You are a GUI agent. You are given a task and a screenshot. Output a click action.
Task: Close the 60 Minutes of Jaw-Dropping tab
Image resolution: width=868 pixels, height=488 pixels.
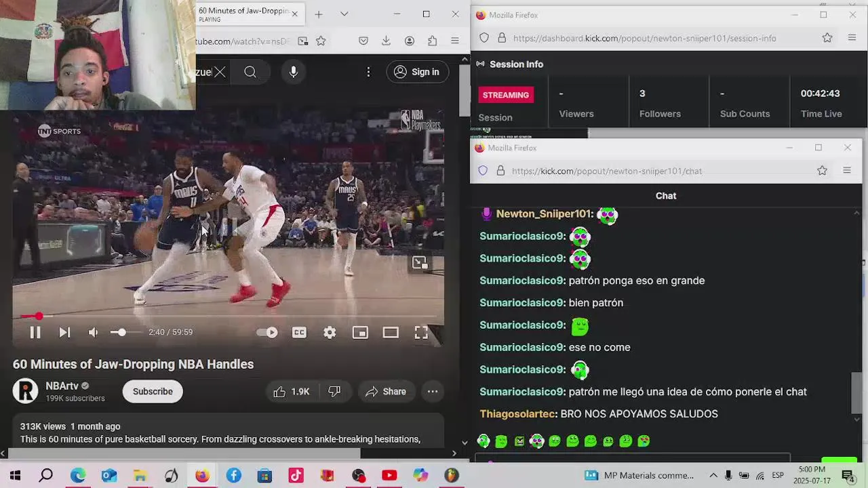click(295, 14)
